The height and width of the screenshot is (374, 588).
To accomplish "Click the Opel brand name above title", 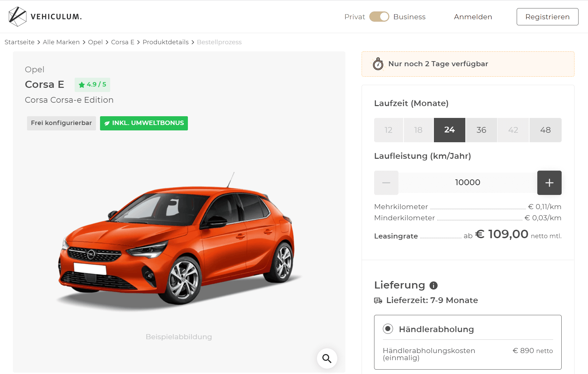I will (35, 70).
